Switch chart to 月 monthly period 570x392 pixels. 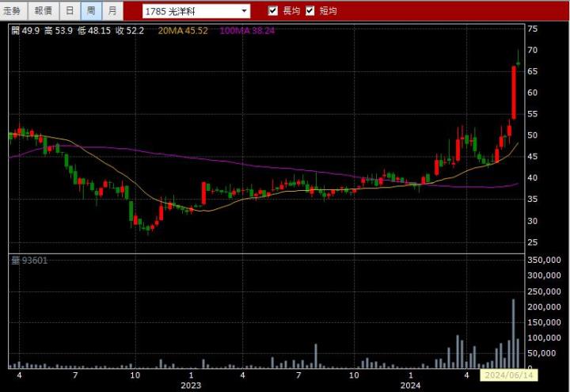coord(112,11)
